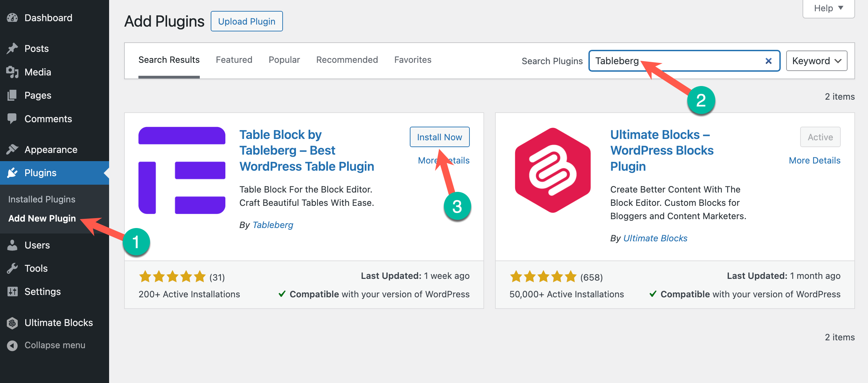Open the Settings menu label
The height and width of the screenshot is (383, 868).
coord(43,292)
